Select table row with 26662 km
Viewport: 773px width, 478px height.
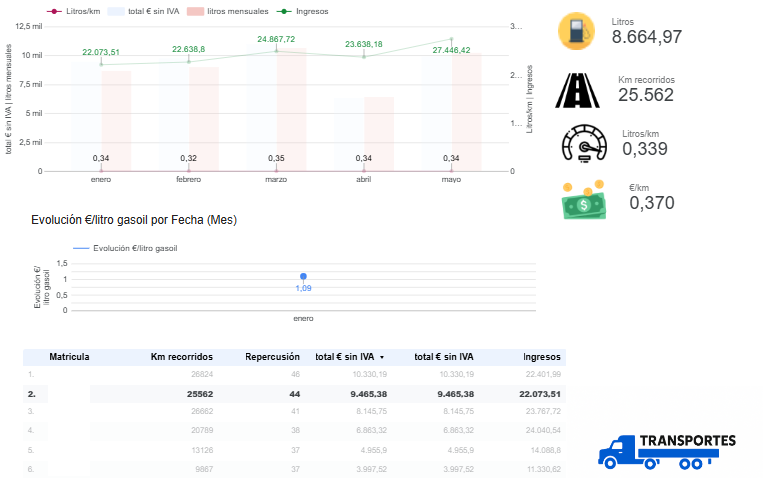294,411
